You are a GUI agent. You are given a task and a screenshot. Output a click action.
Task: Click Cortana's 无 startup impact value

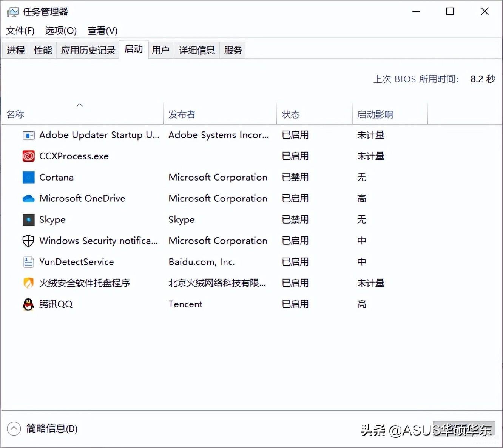(362, 177)
